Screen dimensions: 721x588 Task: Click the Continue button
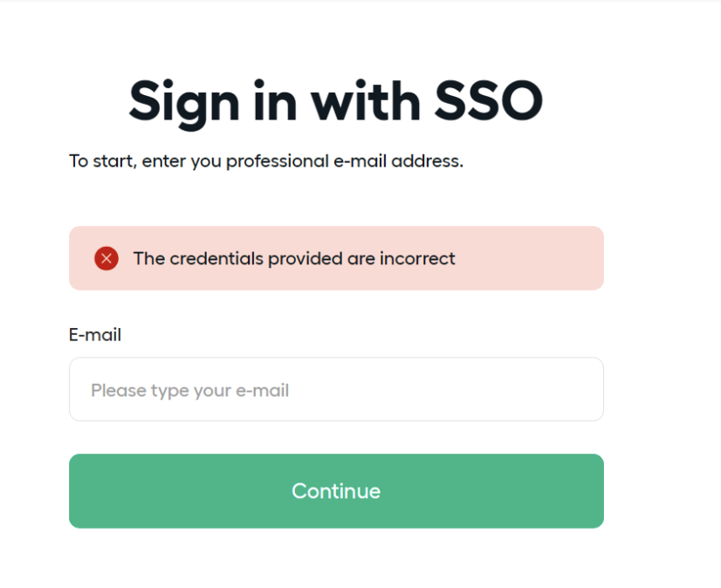(x=336, y=491)
